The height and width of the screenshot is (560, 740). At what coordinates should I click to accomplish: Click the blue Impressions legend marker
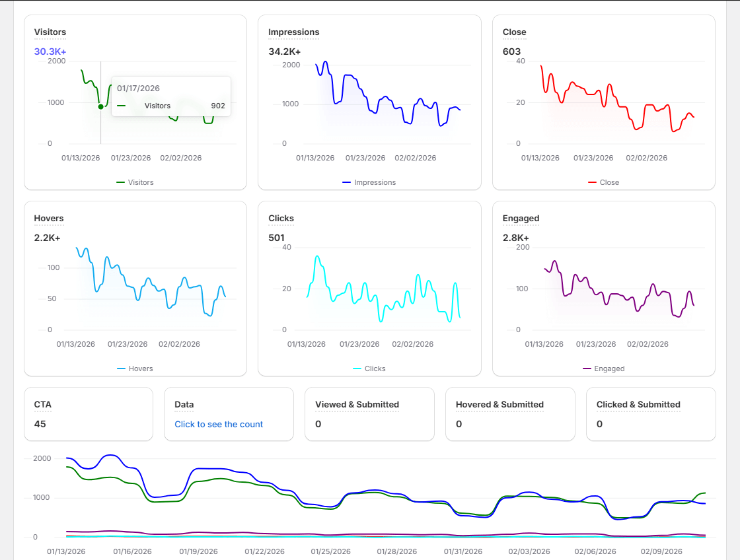[346, 182]
